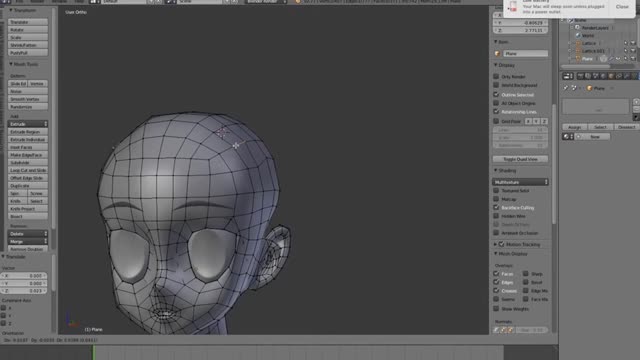Click the Translate button

click(x=28, y=22)
